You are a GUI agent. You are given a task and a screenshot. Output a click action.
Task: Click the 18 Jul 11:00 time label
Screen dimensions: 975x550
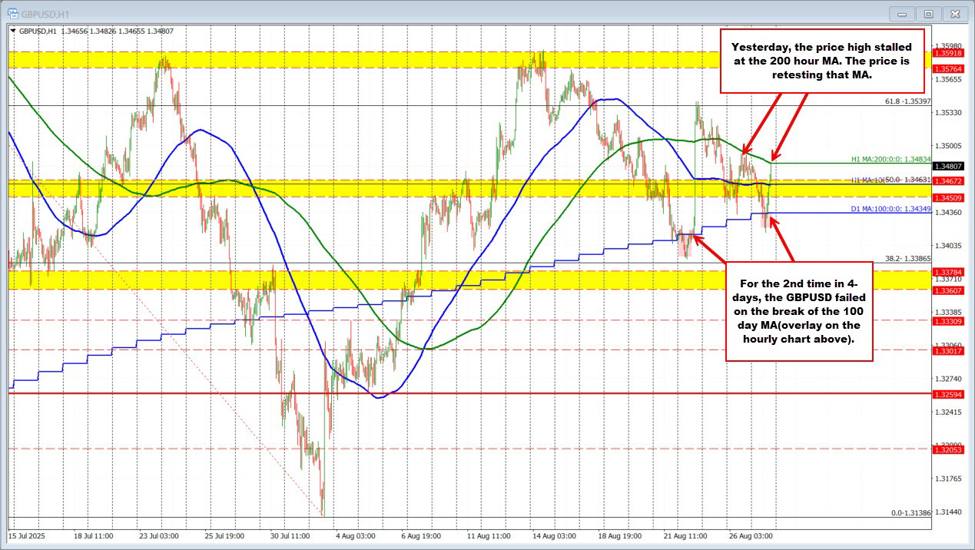93,535
